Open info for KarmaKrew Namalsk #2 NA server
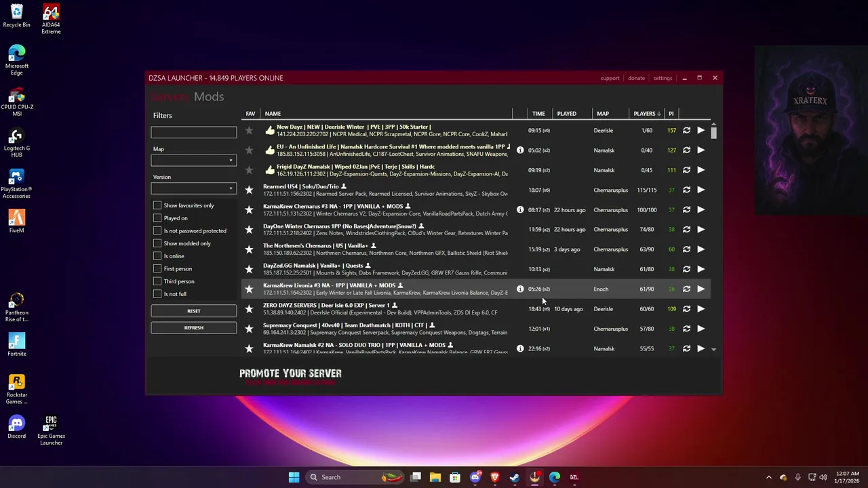The image size is (868, 488). pyautogui.click(x=520, y=348)
